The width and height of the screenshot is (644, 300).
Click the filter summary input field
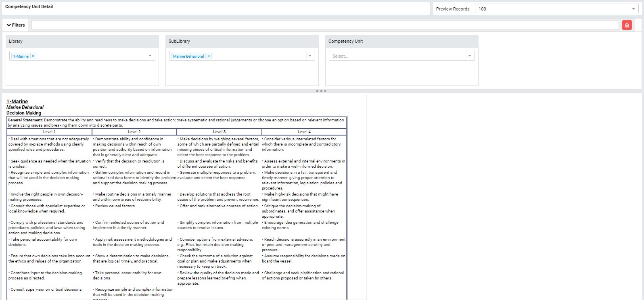pyautogui.click(x=325, y=25)
